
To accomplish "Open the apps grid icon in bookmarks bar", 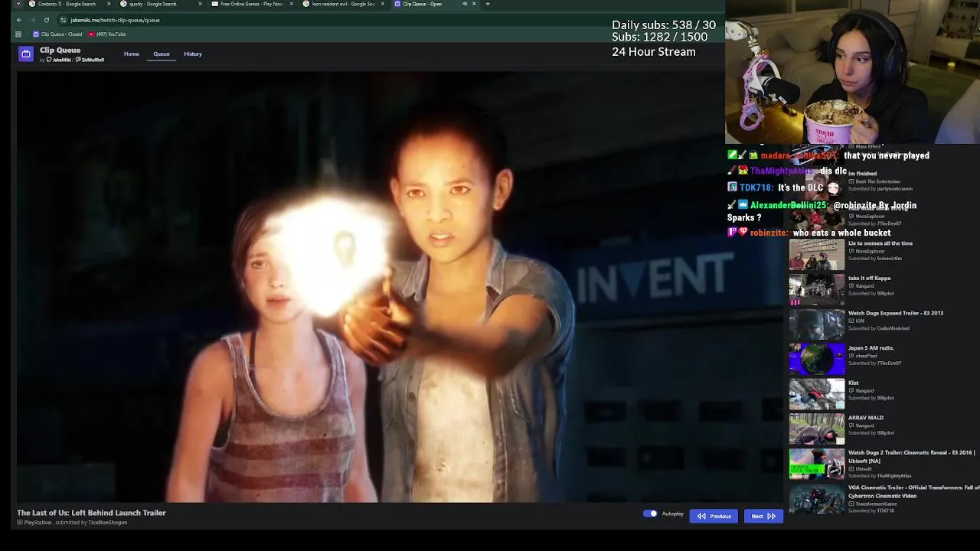I will click(x=18, y=34).
